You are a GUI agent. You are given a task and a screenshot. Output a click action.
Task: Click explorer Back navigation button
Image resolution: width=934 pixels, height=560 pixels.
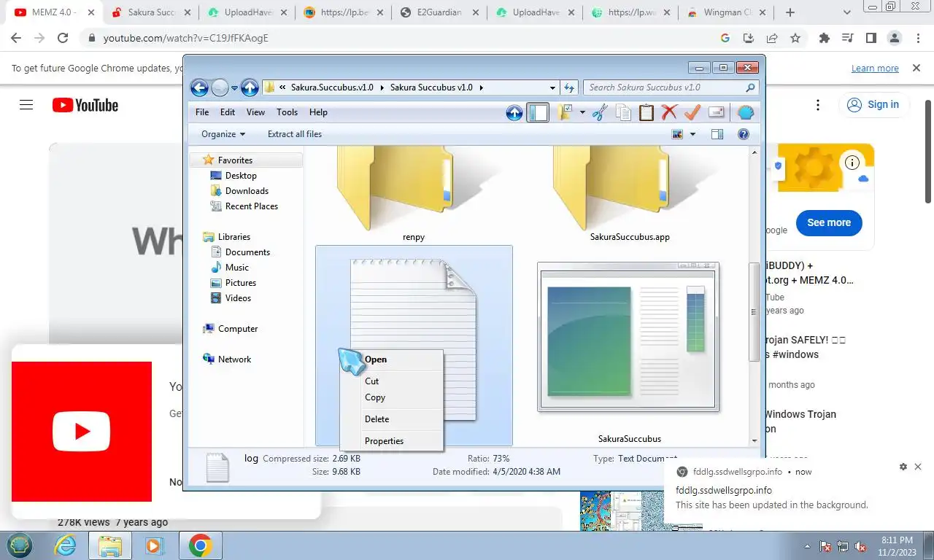coord(199,87)
